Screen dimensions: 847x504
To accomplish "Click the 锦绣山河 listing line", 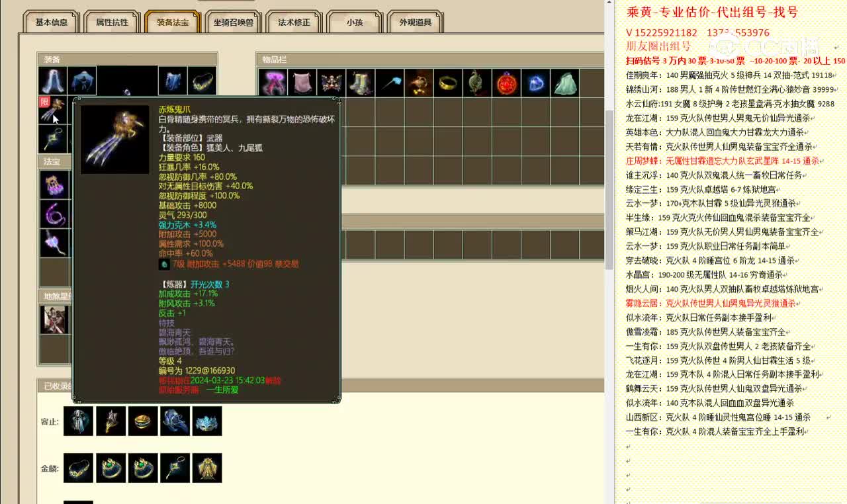I will tap(730, 89).
